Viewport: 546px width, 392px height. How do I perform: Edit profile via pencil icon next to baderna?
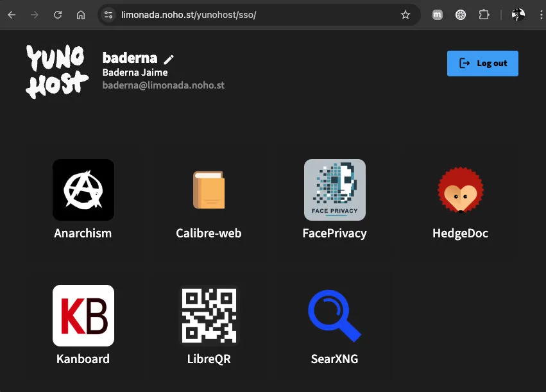(x=169, y=60)
